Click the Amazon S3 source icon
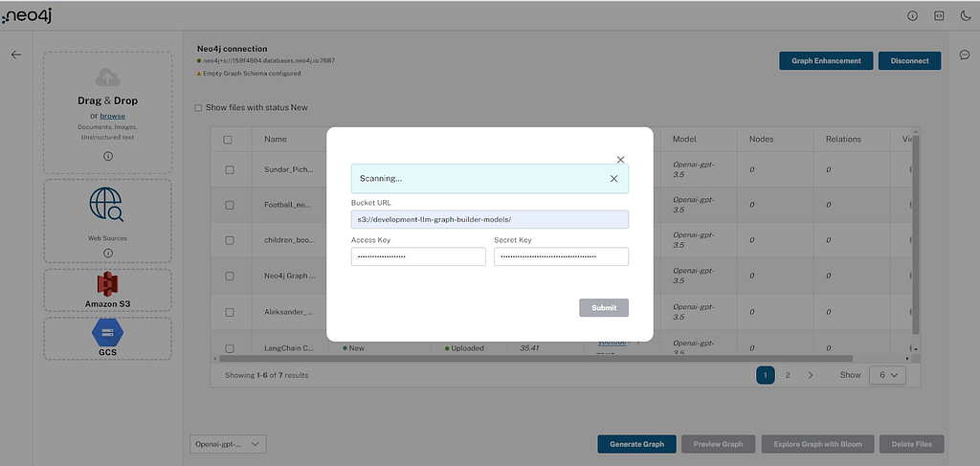The height and width of the screenshot is (466, 980). [x=107, y=284]
